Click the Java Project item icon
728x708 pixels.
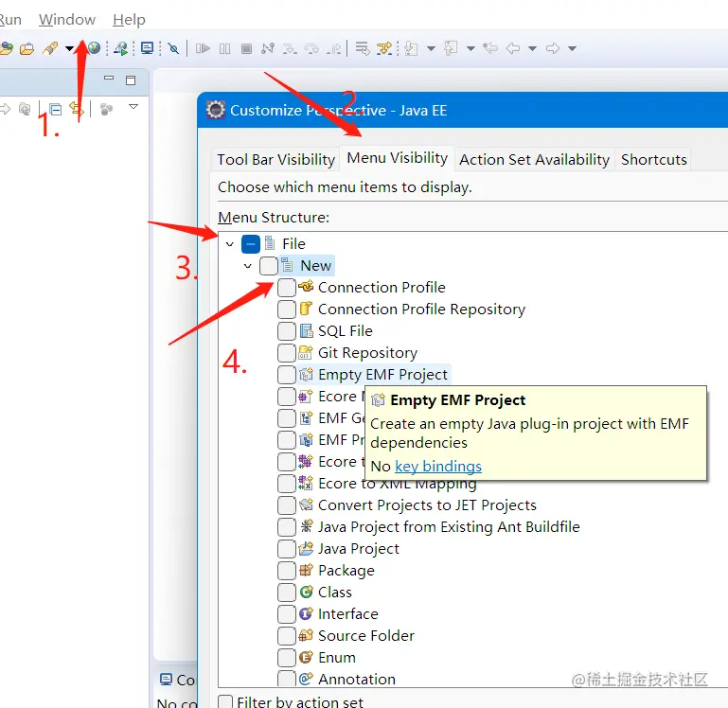click(306, 548)
